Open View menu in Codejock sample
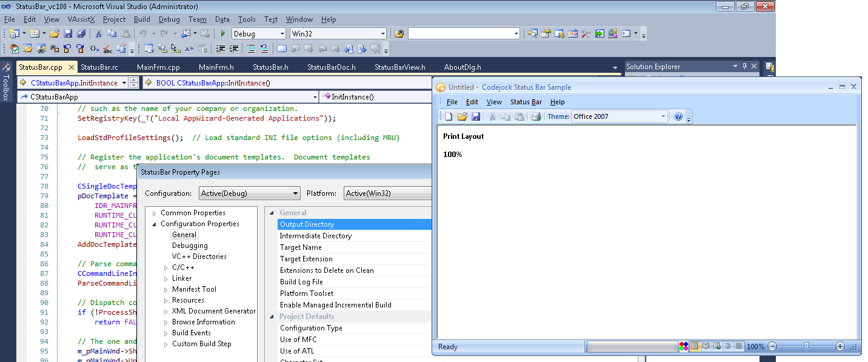Image resolution: width=868 pixels, height=362 pixels. pos(494,102)
